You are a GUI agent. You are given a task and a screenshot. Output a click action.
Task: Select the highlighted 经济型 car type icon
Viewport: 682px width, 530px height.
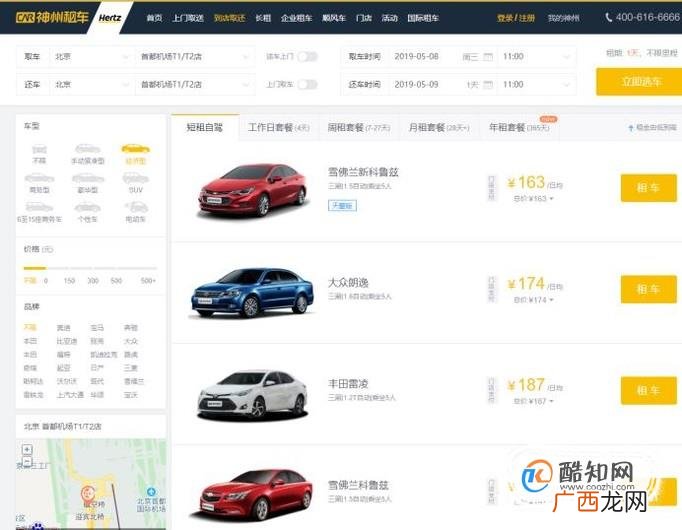tap(135, 149)
